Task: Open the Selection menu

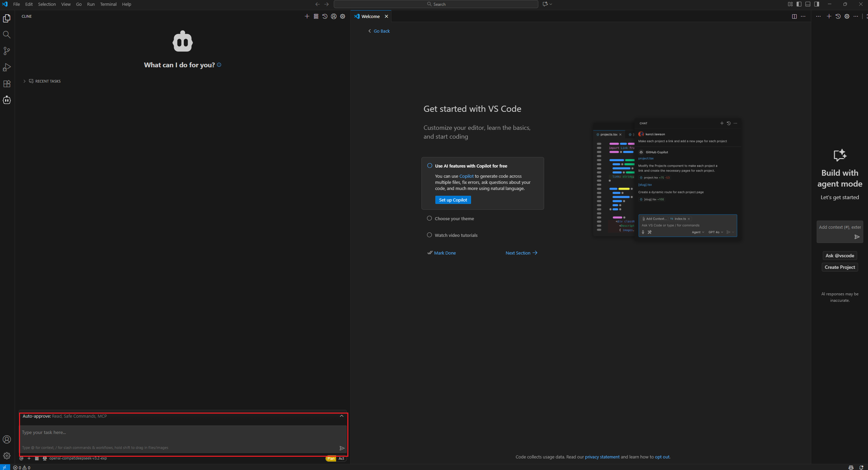Action: 47,4
